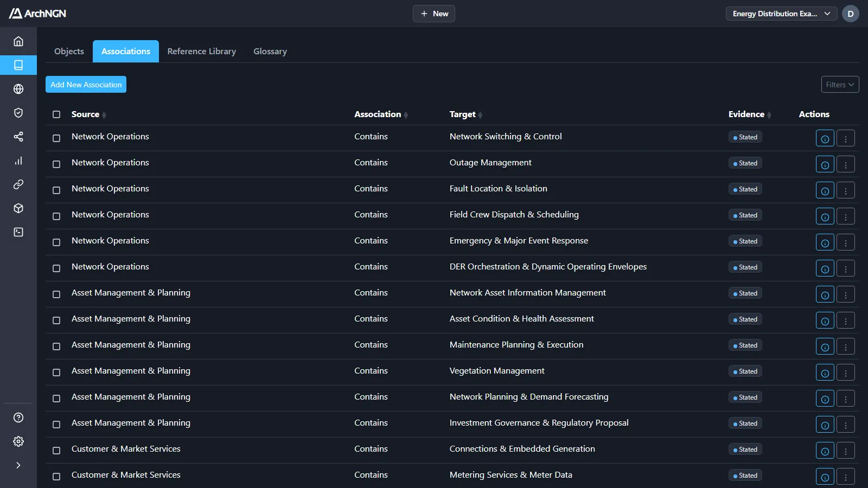Check the Network Switching & Control row checkbox
Screen dimensions: 868x488
(x=56, y=138)
